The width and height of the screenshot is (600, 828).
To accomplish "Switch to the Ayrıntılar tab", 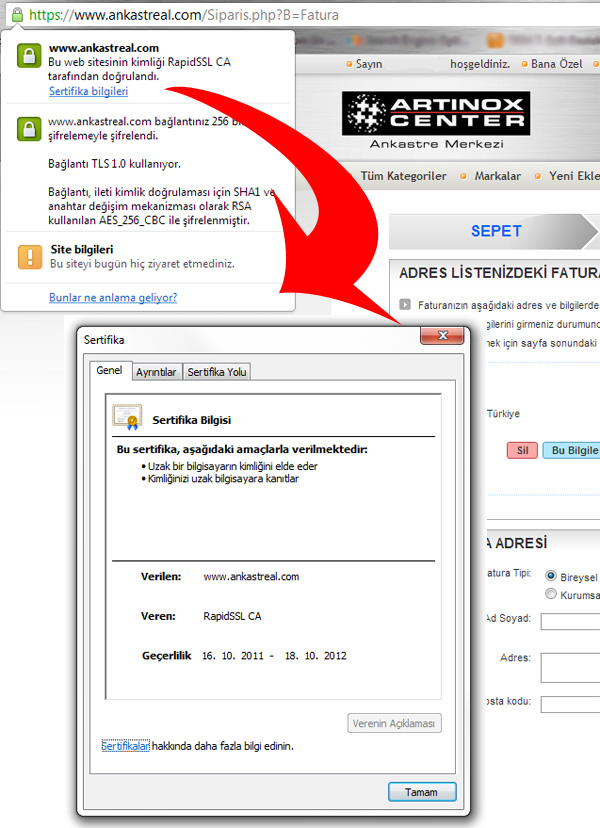I will 156,372.
